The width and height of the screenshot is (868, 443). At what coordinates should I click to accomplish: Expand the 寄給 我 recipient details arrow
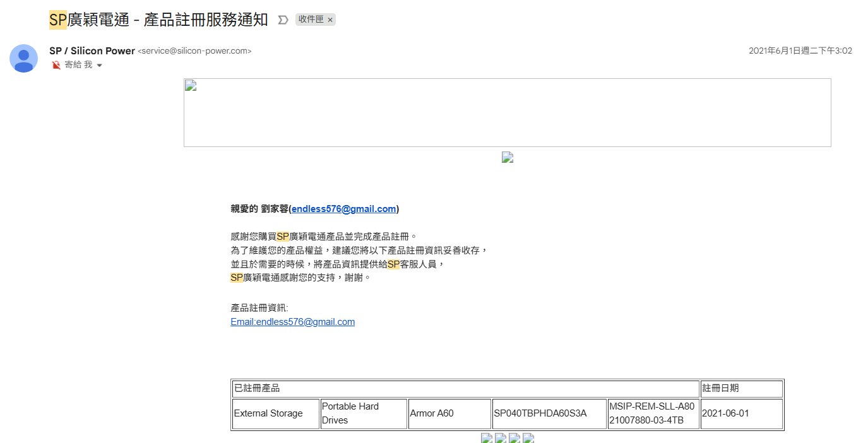[x=100, y=66]
